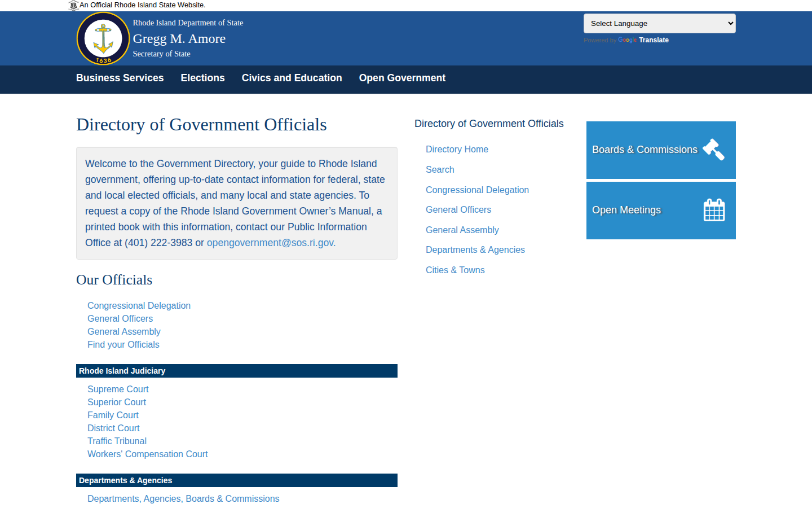This screenshot has height=508, width=812.
Task: Open the Open Government menu
Action: pos(402,78)
